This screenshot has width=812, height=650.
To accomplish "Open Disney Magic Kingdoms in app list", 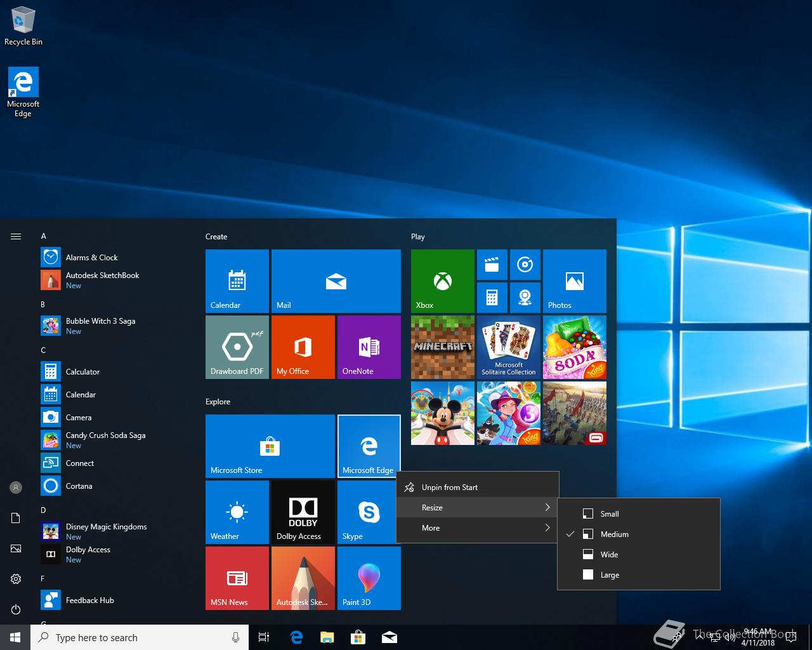I will (114, 531).
